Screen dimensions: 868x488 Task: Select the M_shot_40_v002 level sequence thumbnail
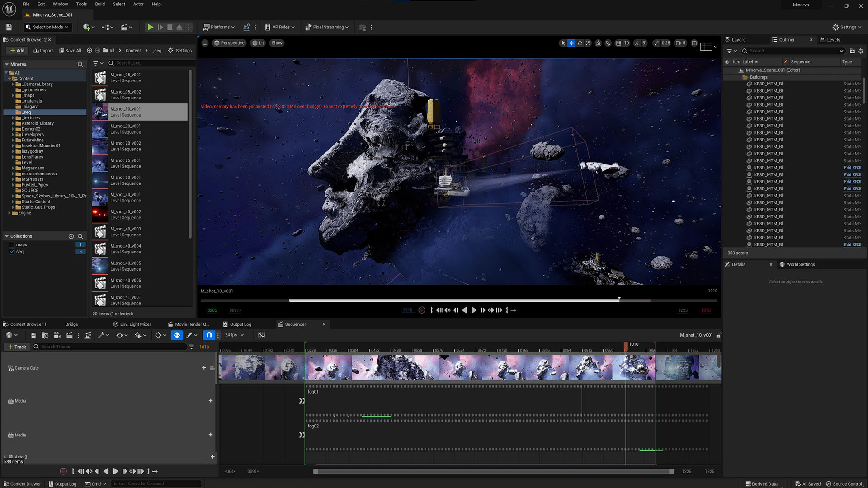point(100,215)
